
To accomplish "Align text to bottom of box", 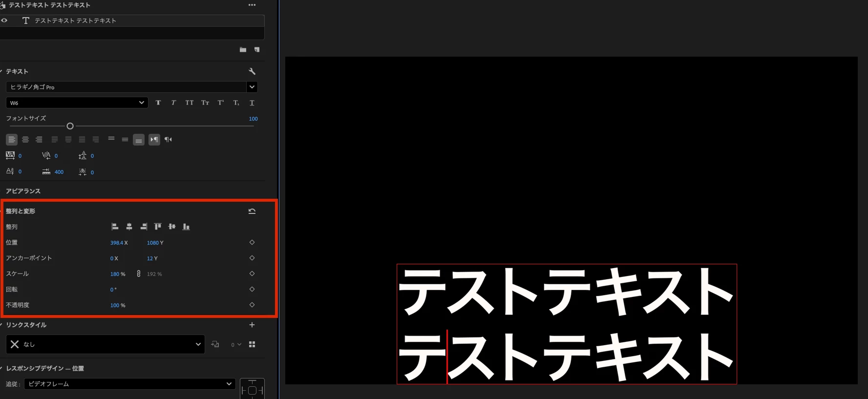I will coord(139,140).
